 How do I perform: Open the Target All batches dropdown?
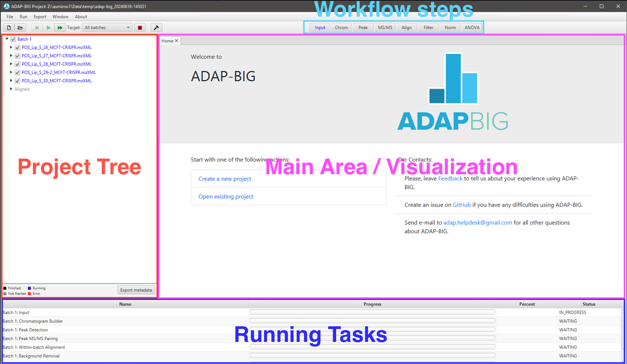point(107,28)
